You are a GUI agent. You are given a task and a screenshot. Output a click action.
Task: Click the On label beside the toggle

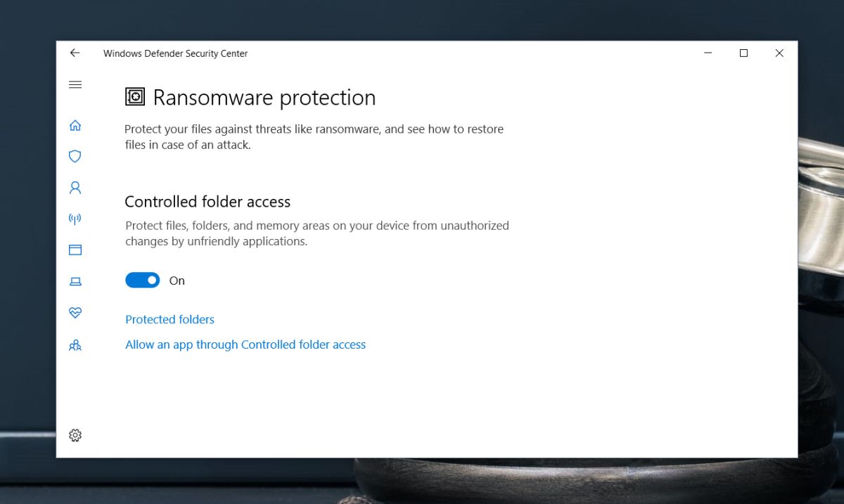(177, 280)
